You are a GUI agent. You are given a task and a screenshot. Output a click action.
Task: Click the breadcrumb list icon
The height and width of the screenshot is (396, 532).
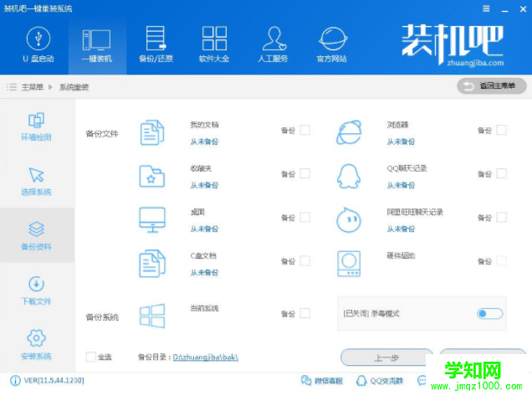(x=12, y=87)
